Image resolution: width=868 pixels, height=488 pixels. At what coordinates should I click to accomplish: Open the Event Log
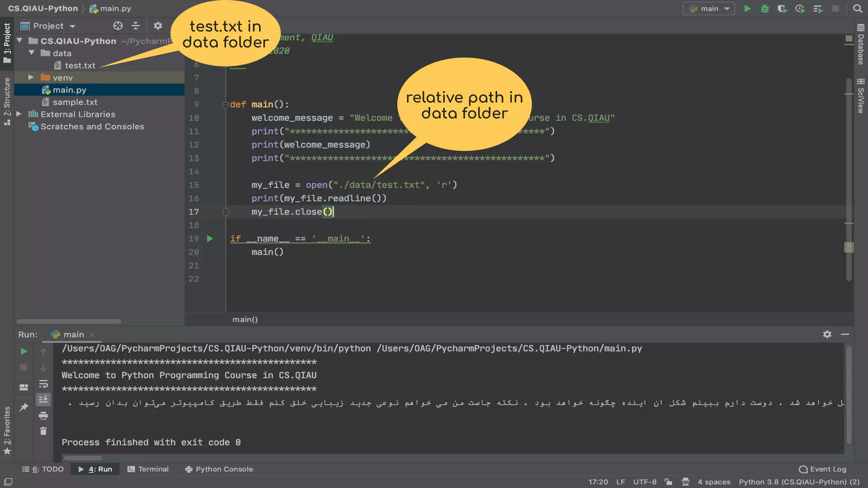pyautogui.click(x=823, y=469)
